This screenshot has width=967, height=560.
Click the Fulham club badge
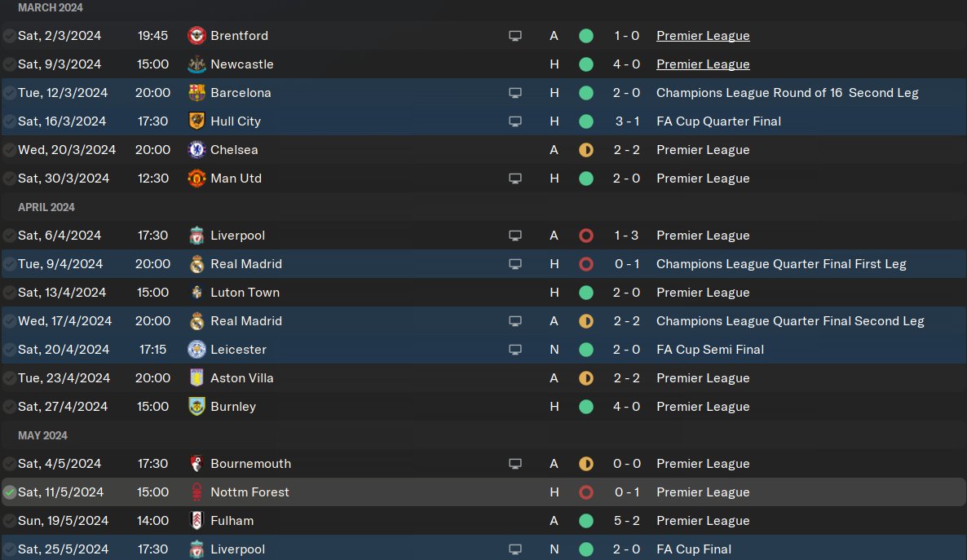pyautogui.click(x=196, y=521)
